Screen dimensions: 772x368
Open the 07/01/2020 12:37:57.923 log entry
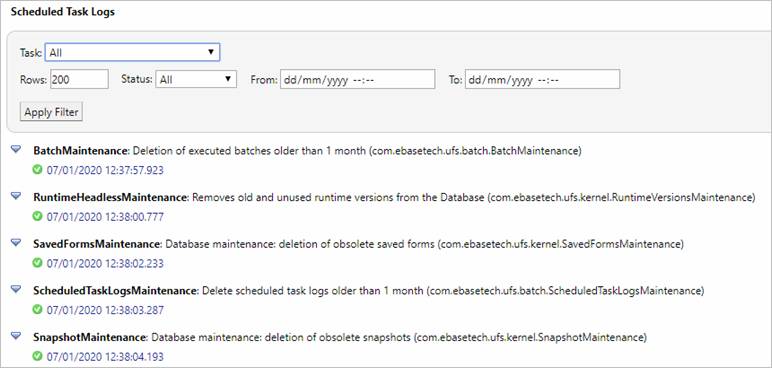(105, 170)
